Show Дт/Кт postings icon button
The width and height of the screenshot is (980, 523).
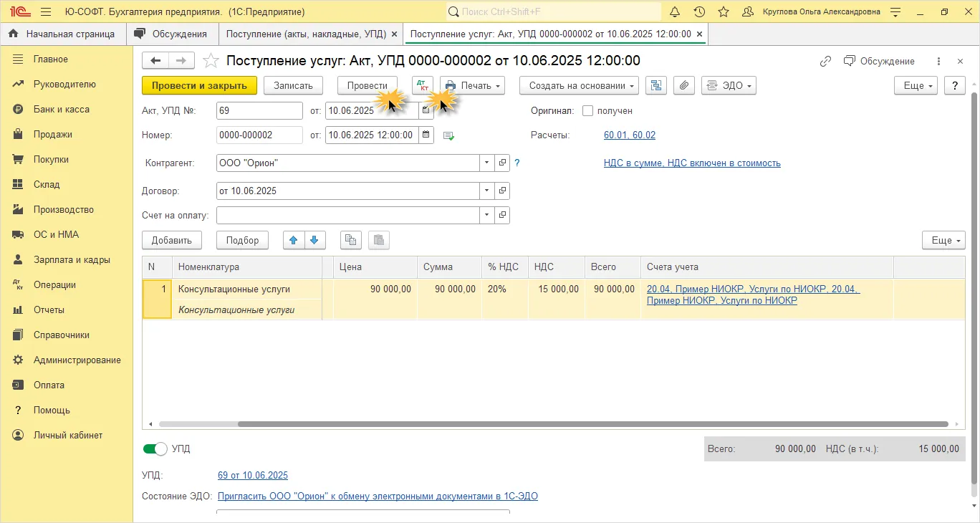(x=423, y=85)
